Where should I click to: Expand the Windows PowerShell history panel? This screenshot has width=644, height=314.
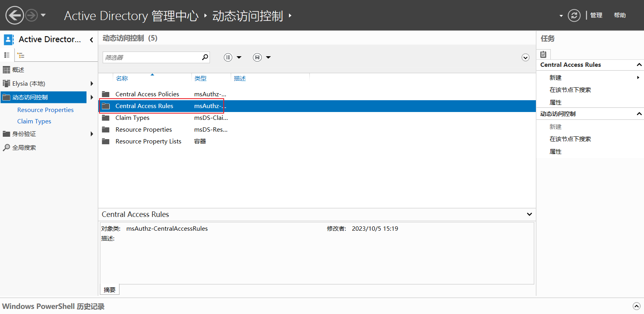click(637, 306)
